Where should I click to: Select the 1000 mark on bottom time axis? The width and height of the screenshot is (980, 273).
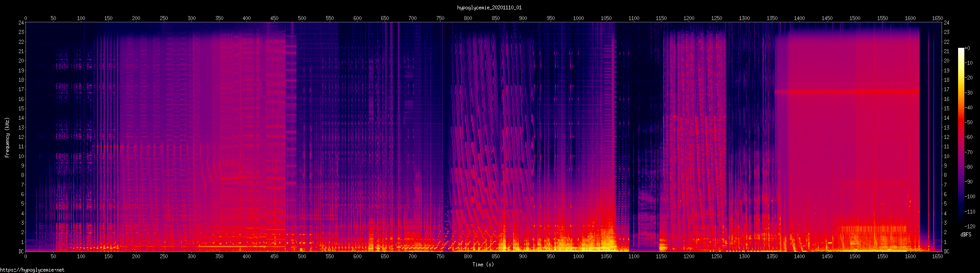[x=578, y=256]
